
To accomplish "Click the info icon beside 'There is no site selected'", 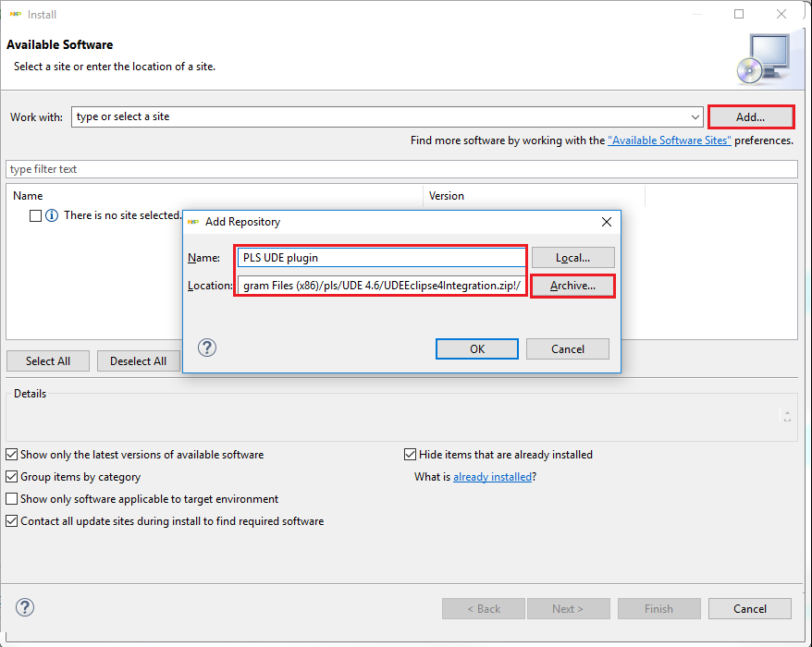I will click(x=53, y=215).
